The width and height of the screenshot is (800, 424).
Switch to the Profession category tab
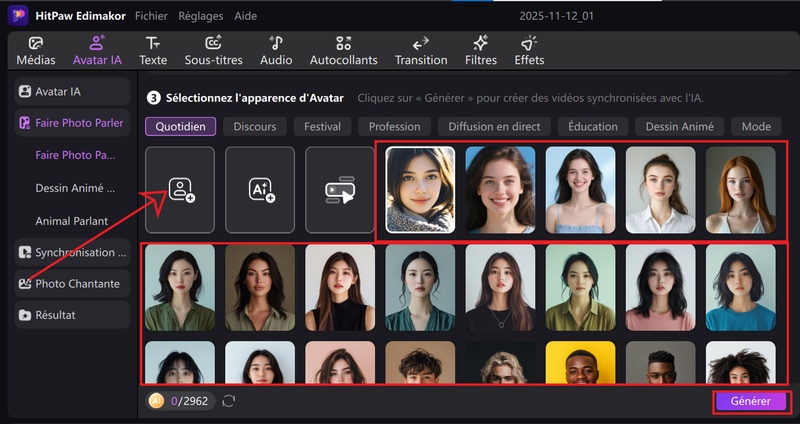(394, 127)
